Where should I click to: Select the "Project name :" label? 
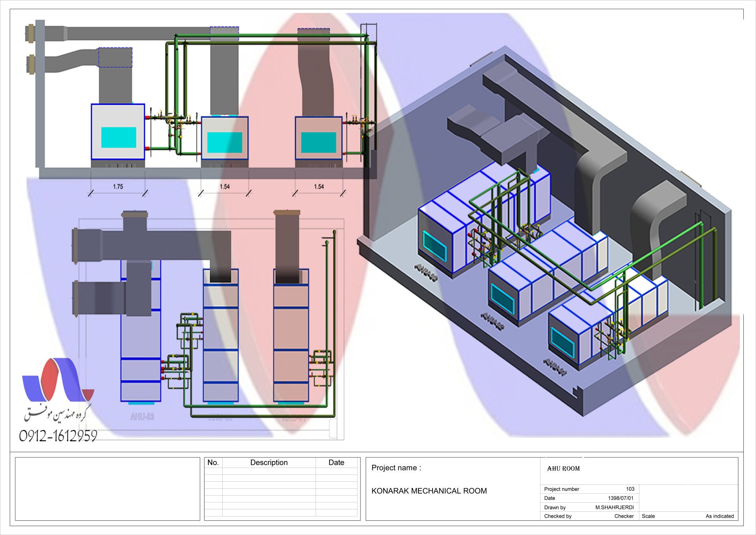tap(396, 468)
